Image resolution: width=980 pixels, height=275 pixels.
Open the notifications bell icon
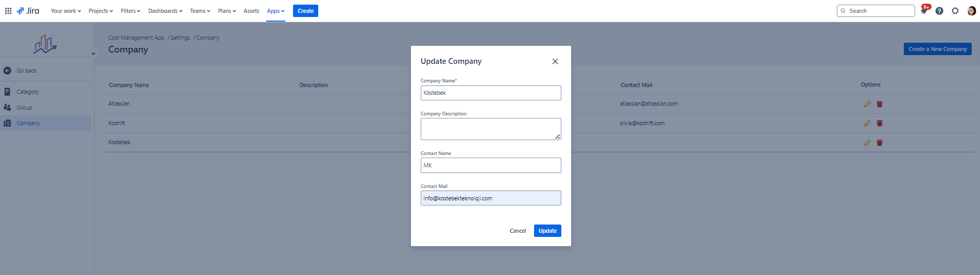click(924, 11)
